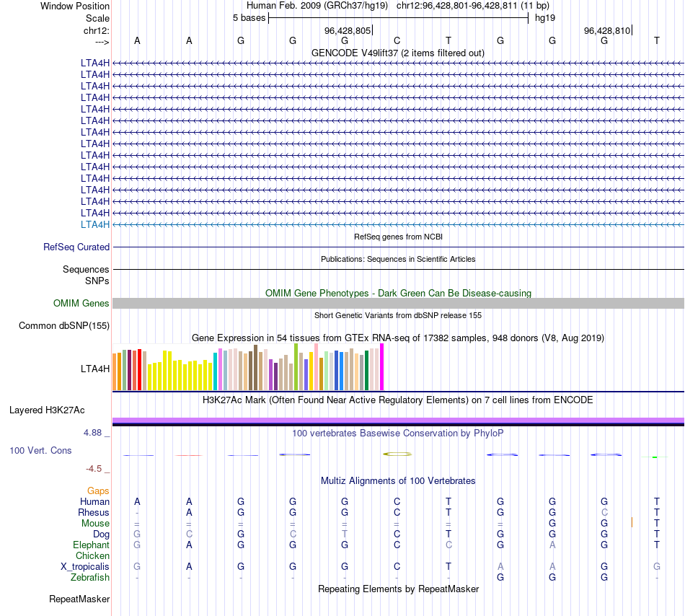This screenshot has width=685, height=616.
Task: Select the Rhesus alignment row label
Action: [x=94, y=512]
